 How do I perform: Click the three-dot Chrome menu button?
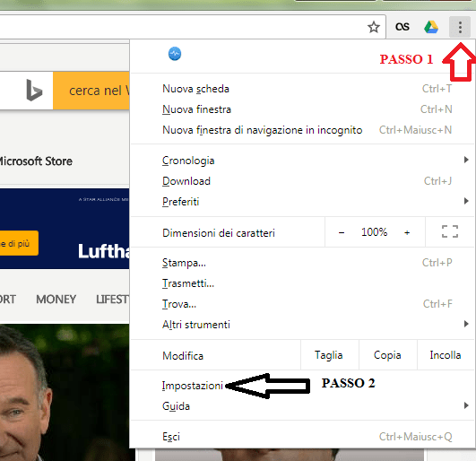(x=460, y=27)
